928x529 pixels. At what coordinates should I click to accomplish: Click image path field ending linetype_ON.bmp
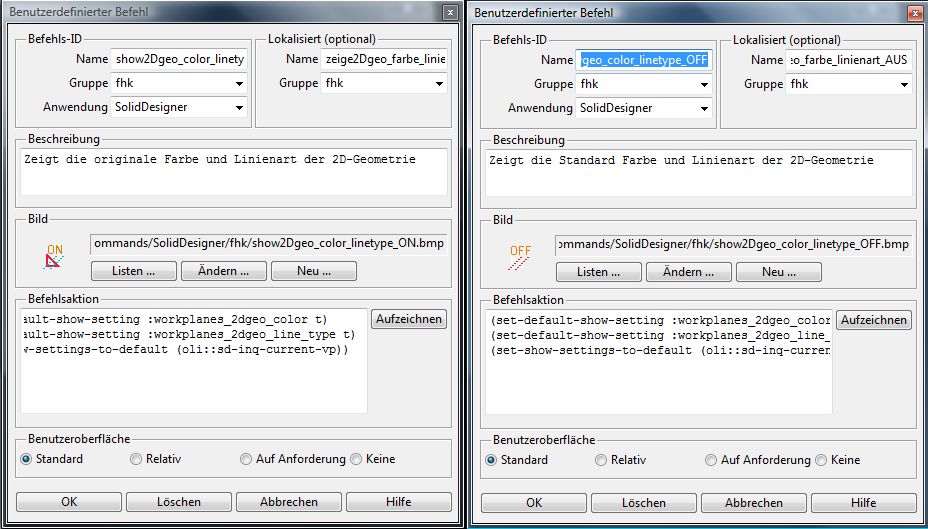269,244
